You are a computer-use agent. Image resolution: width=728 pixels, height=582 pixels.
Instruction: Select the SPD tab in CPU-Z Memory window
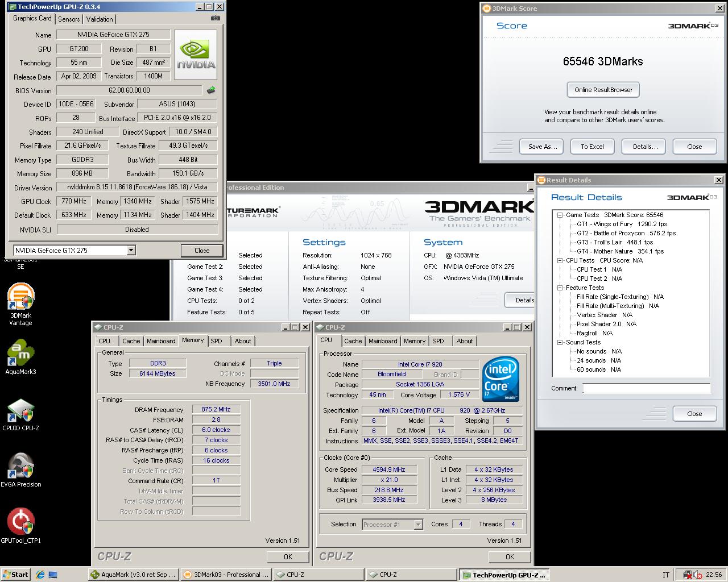(216, 341)
